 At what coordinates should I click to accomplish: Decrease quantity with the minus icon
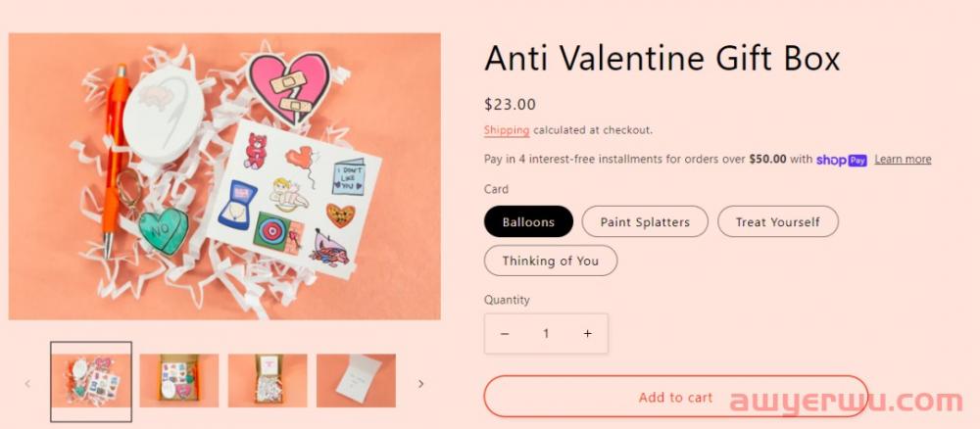coord(505,334)
